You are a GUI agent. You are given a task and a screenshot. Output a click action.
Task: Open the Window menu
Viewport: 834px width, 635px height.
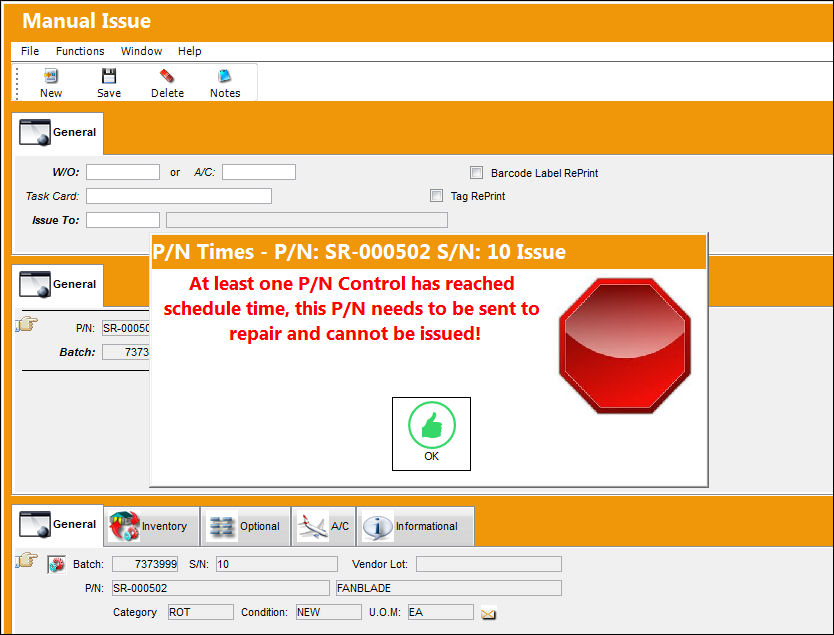coord(141,51)
